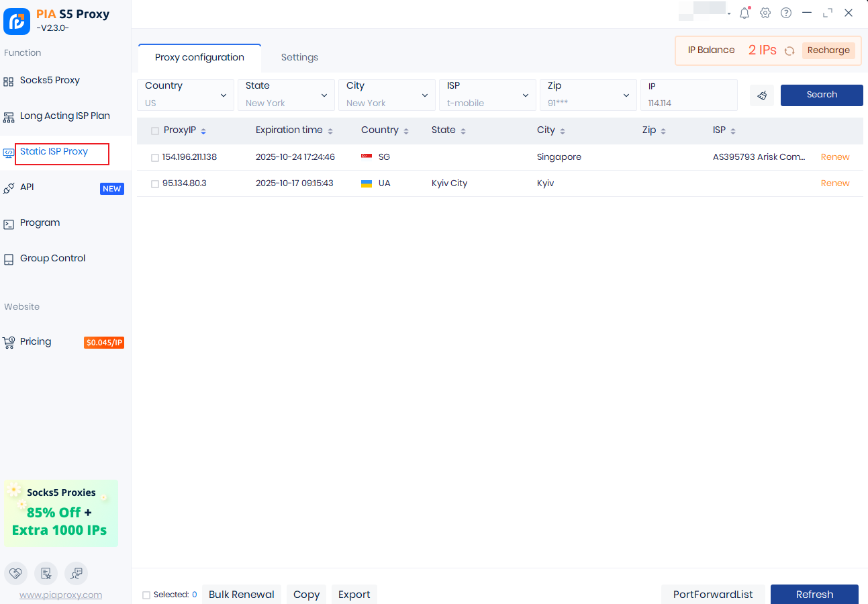Tick the checkbox for 154.196.211.138
868x604 pixels.
pos(155,158)
